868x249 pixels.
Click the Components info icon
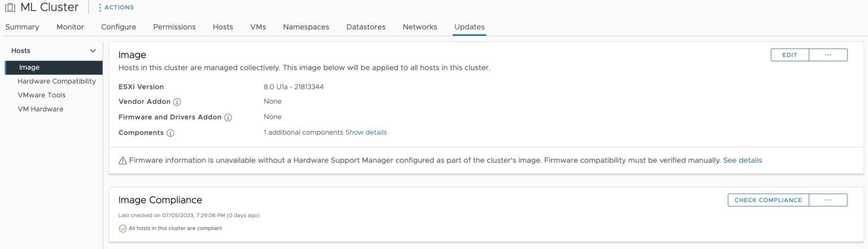170,133
